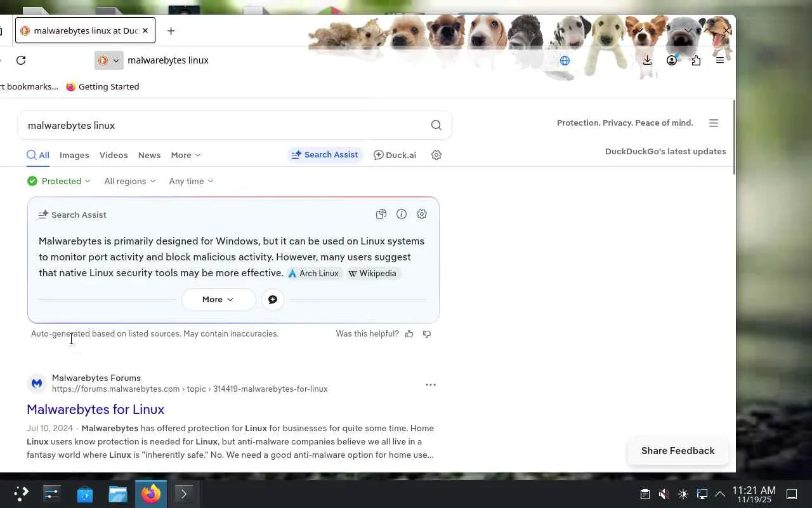The image size is (812, 508).
Task: Open the All regions dropdown
Action: [x=130, y=181]
